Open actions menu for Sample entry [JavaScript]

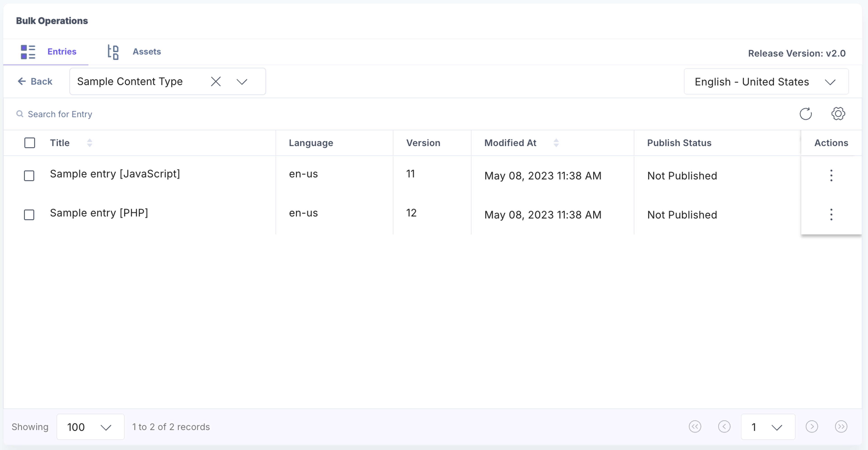click(x=831, y=176)
